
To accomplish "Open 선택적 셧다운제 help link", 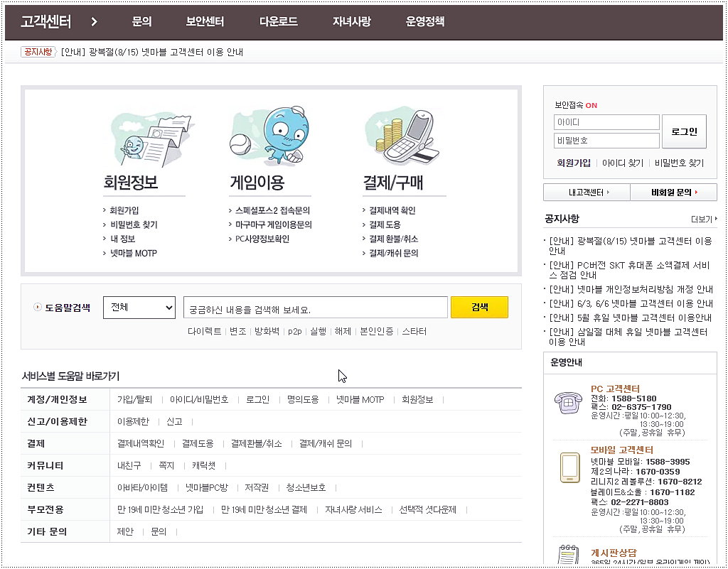I will (427, 509).
